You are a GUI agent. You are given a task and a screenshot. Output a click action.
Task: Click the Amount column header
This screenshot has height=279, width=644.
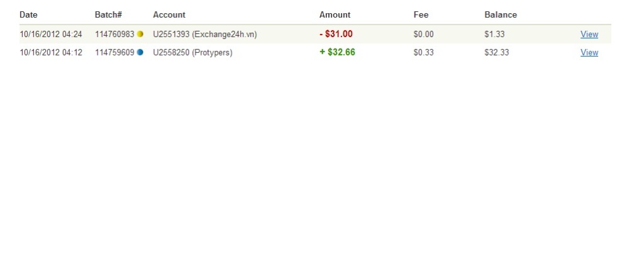point(335,15)
